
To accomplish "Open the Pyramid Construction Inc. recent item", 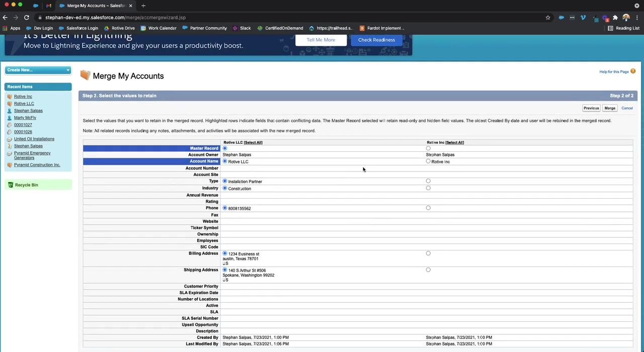I will coord(37,165).
